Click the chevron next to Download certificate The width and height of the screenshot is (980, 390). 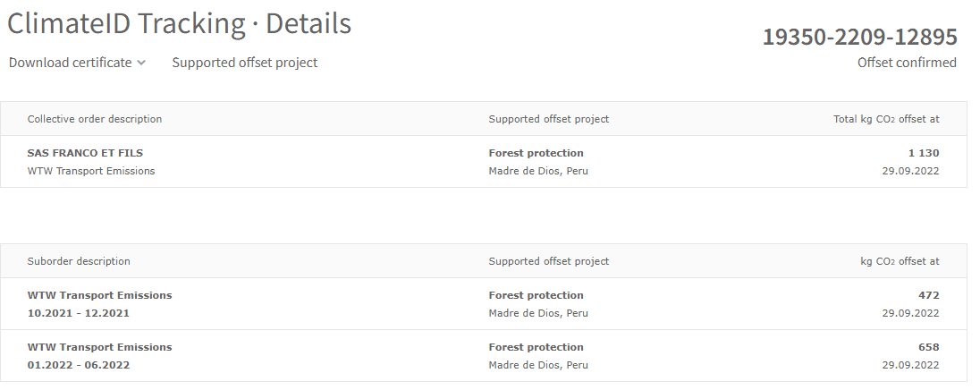pyautogui.click(x=142, y=63)
